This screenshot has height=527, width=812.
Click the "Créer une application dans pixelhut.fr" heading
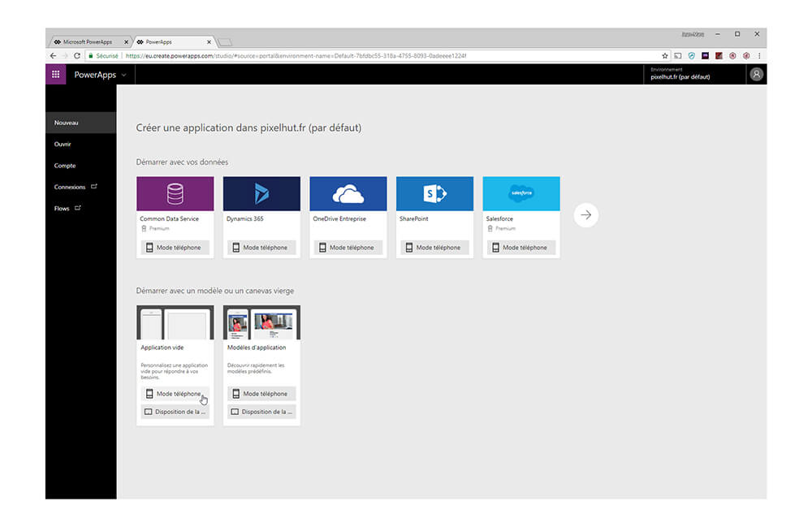pos(248,127)
